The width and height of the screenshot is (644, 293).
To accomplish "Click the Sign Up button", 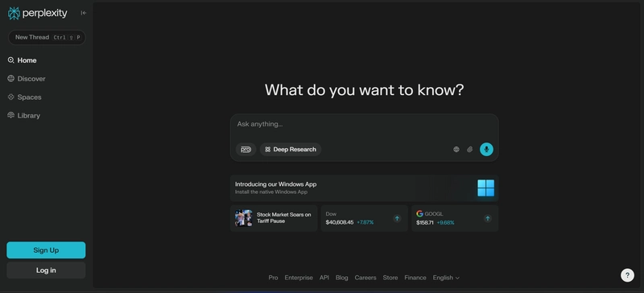I will click(x=46, y=250).
